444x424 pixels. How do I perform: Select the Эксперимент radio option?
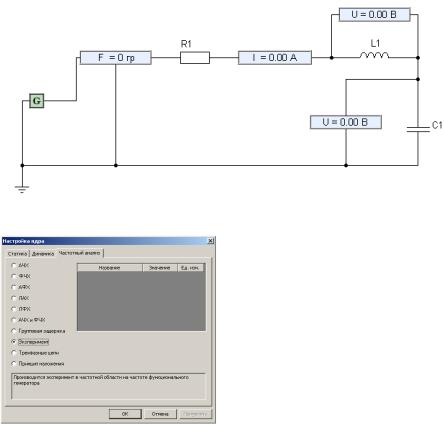(14, 342)
